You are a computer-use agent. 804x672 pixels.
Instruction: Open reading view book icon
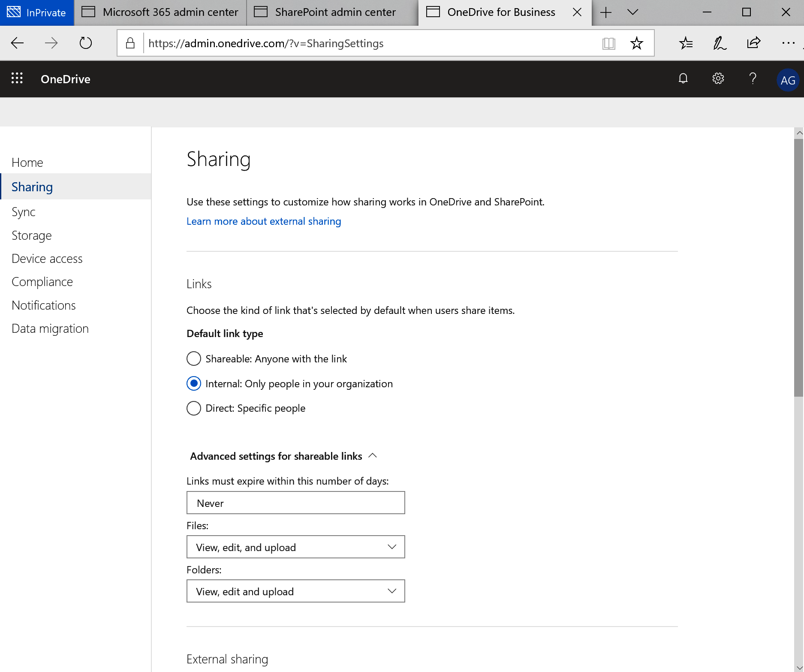[608, 43]
